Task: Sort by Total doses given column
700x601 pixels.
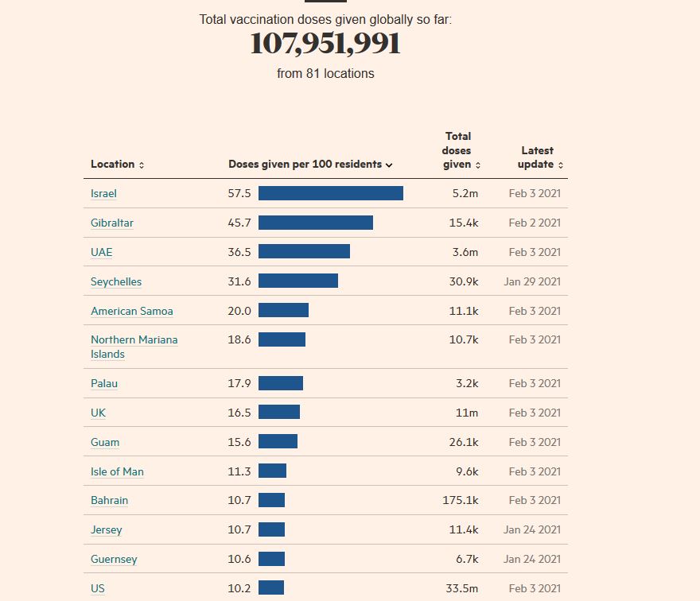Action: point(461,151)
